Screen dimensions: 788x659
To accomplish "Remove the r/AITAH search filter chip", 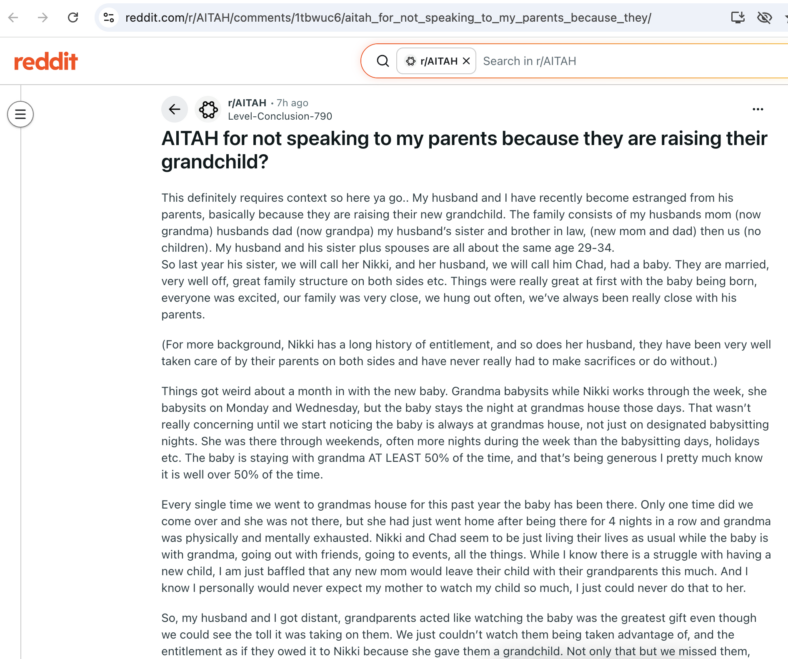I will tap(466, 61).
